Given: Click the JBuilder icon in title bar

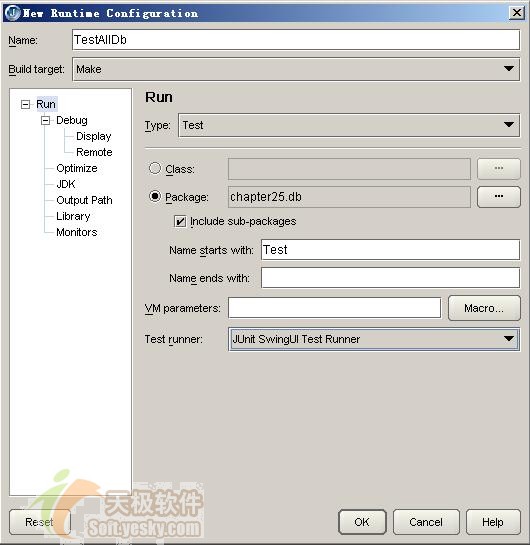Looking at the screenshot, I should [x=13, y=13].
